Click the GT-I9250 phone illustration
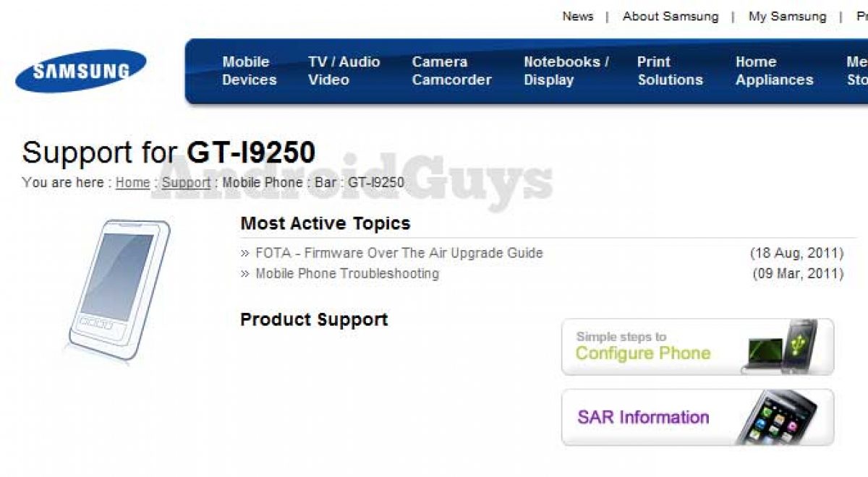Image resolution: width=868 pixels, height=477 pixels. pos(120,289)
